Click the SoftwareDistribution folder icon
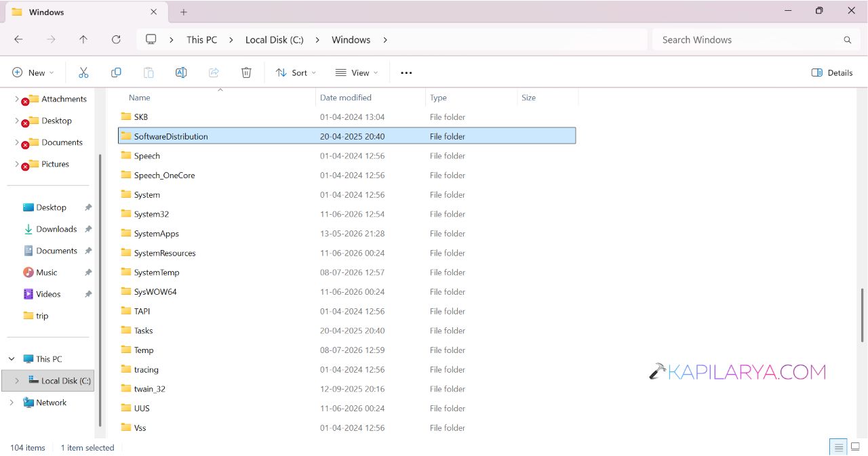 click(x=125, y=136)
